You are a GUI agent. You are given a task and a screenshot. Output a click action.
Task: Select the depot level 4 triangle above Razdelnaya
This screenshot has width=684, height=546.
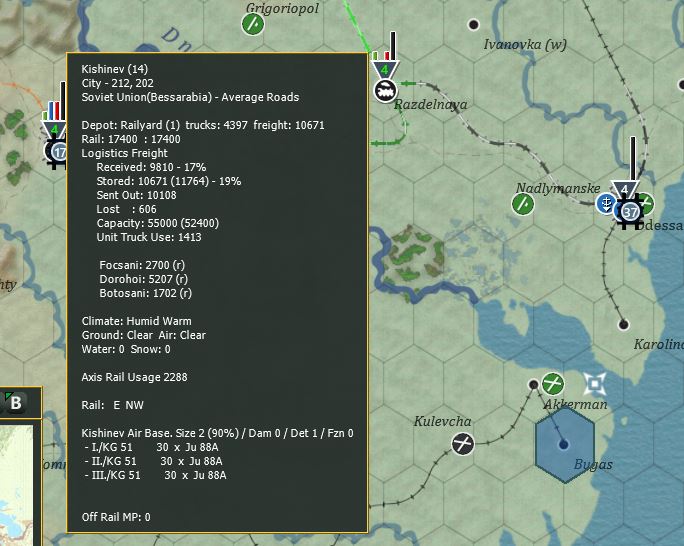coord(385,70)
